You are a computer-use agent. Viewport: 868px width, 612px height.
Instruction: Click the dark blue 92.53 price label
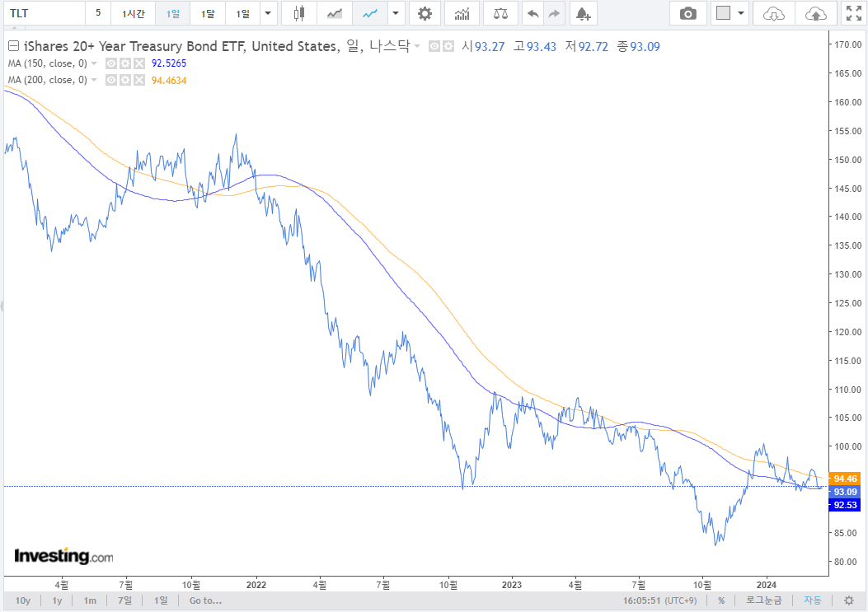[845, 505]
